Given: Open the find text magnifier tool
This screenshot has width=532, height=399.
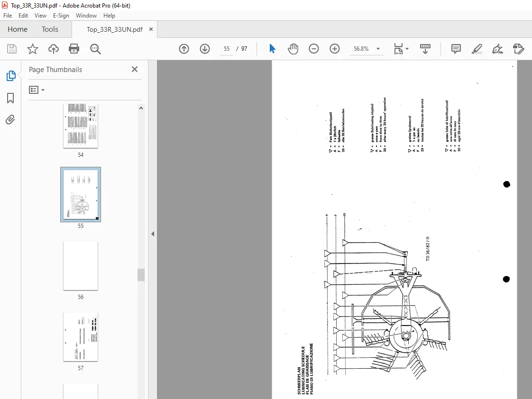Looking at the screenshot, I should 95,49.
